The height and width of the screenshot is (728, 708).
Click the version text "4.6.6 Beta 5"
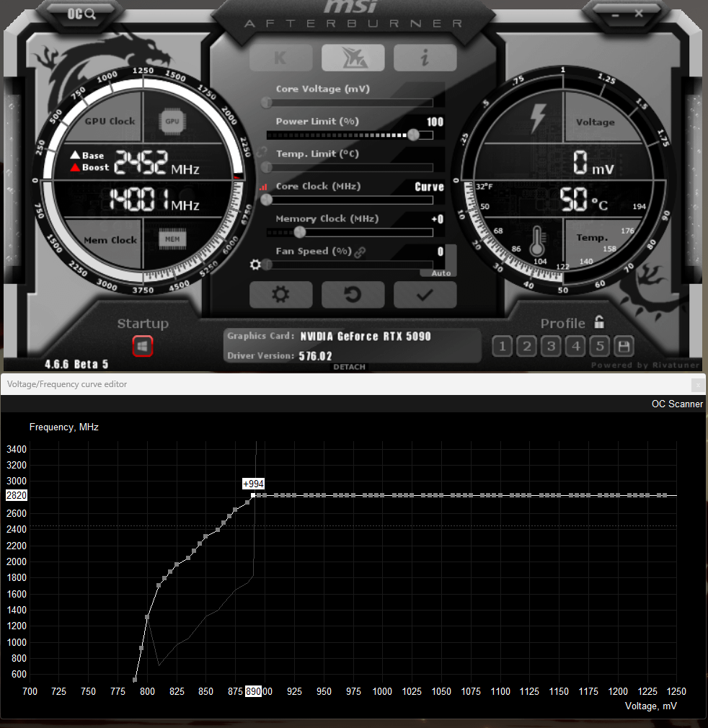76,365
